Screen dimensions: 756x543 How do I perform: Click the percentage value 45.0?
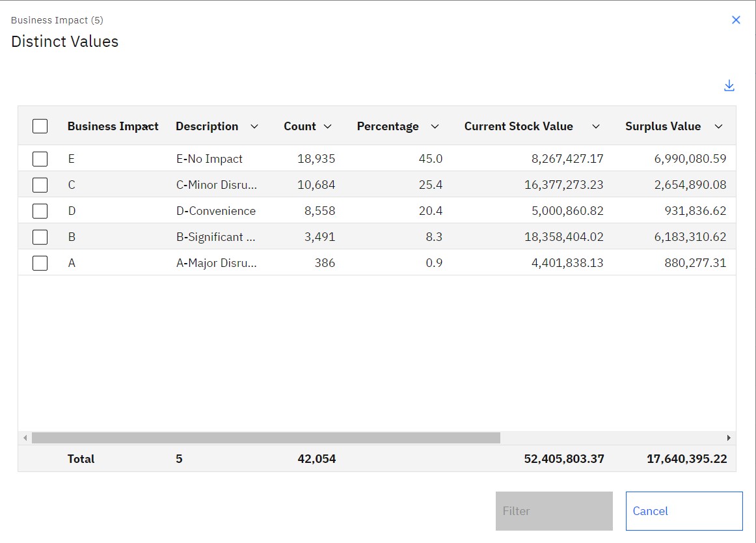tap(431, 159)
